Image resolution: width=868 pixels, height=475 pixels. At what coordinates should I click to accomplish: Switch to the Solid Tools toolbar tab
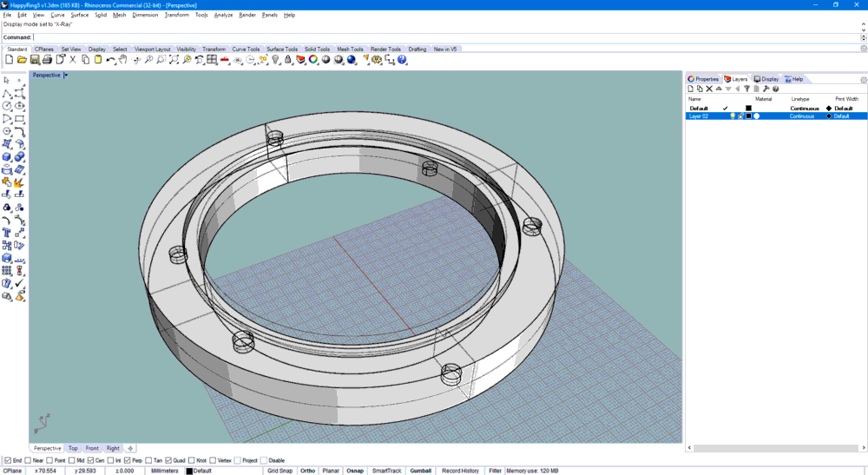pyautogui.click(x=317, y=49)
